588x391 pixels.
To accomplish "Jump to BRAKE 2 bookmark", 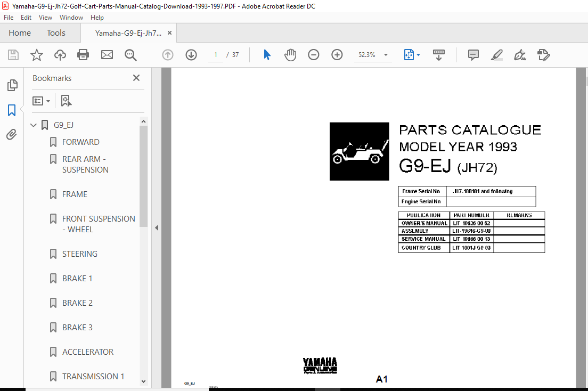I will tap(77, 303).
